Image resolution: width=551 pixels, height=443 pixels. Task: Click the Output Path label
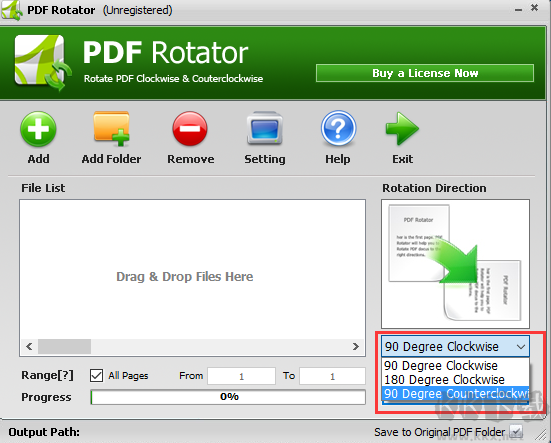pos(44,432)
